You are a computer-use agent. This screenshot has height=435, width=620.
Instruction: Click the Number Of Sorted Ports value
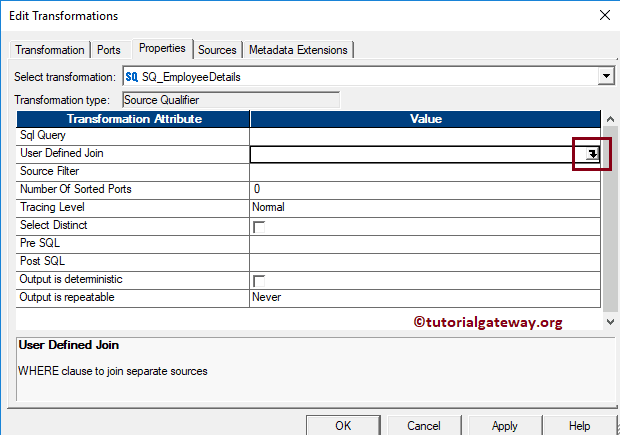426,189
